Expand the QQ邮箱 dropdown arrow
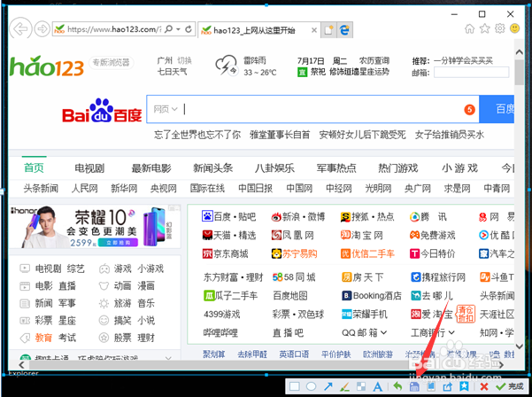Screen dimensions: 532x397 tap(383, 332)
